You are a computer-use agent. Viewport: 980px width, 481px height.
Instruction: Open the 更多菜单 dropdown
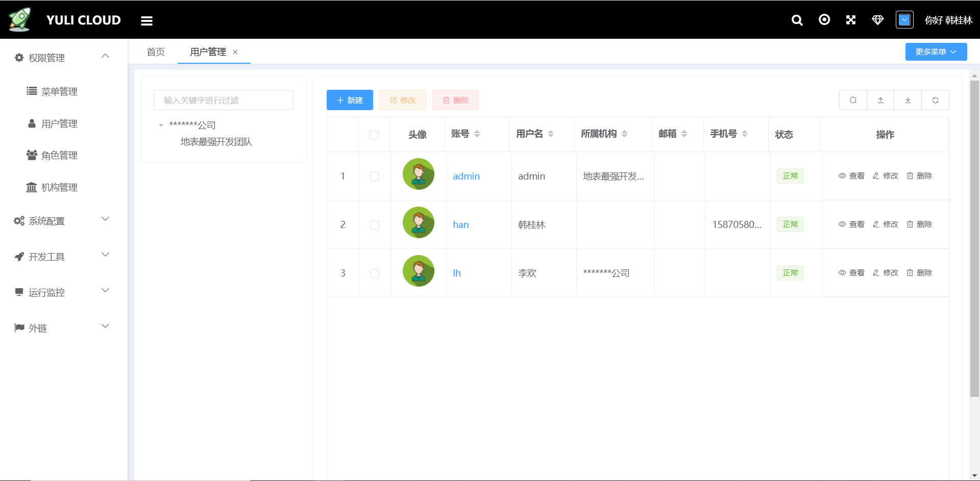pos(936,52)
